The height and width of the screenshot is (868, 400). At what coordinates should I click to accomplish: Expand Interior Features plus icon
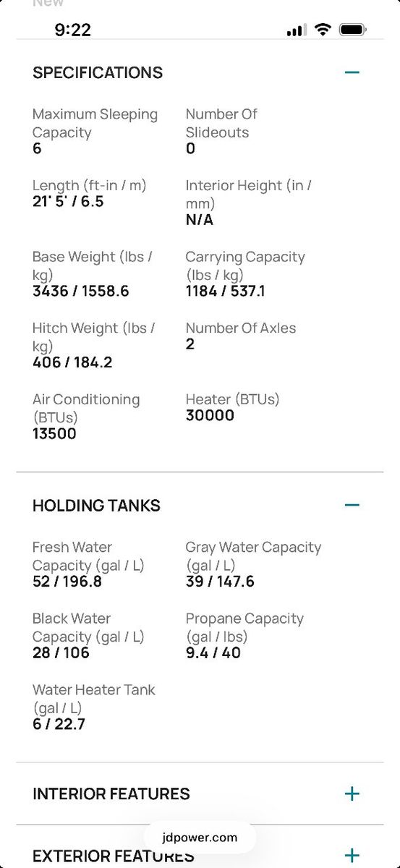coord(352,793)
